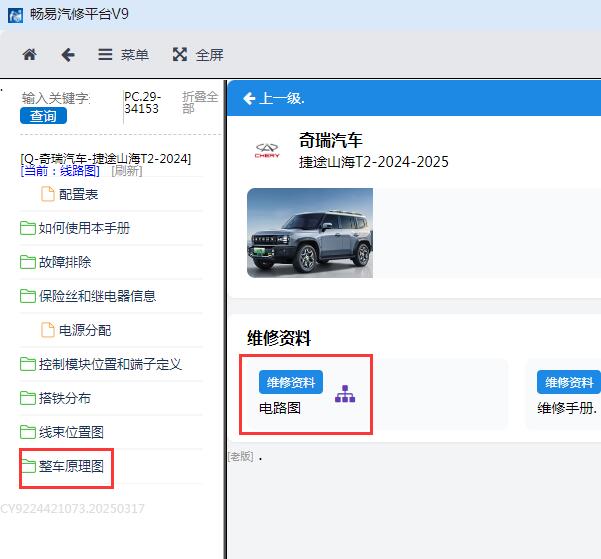Click the 当前：线路图 link
The image size is (601, 559).
click(60, 171)
